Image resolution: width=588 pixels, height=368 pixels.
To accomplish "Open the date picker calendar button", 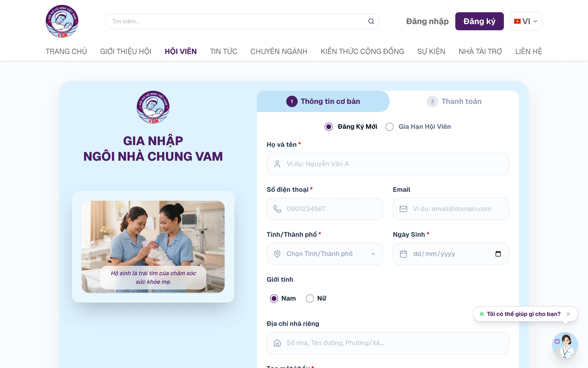I will point(498,254).
